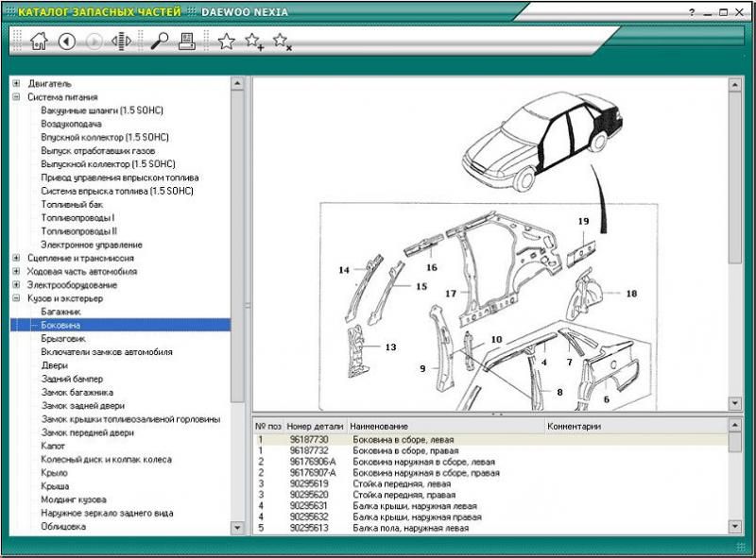Click the print icon in toolbar
Image resolution: width=756 pixels, height=558 pixels.
(x=187, y=41)
